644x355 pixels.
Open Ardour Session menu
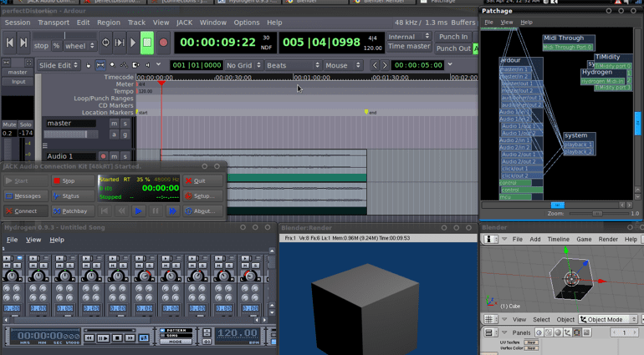tap(18, 23)
